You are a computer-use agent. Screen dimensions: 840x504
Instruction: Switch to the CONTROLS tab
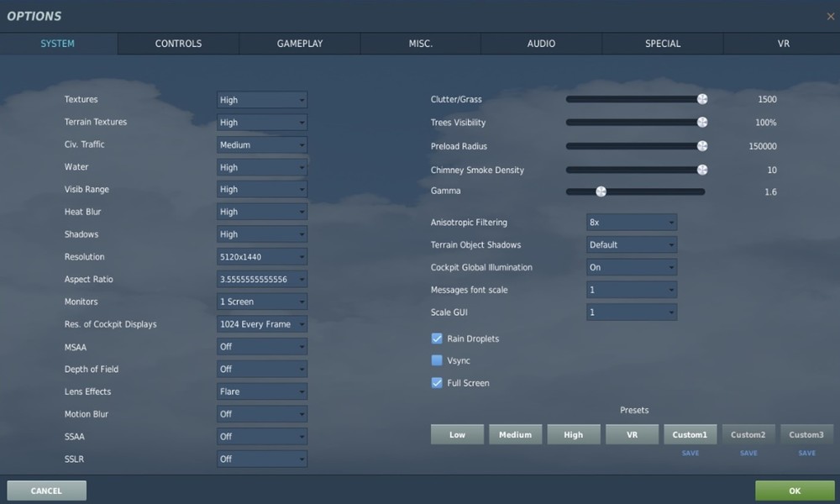pos(178,43)
